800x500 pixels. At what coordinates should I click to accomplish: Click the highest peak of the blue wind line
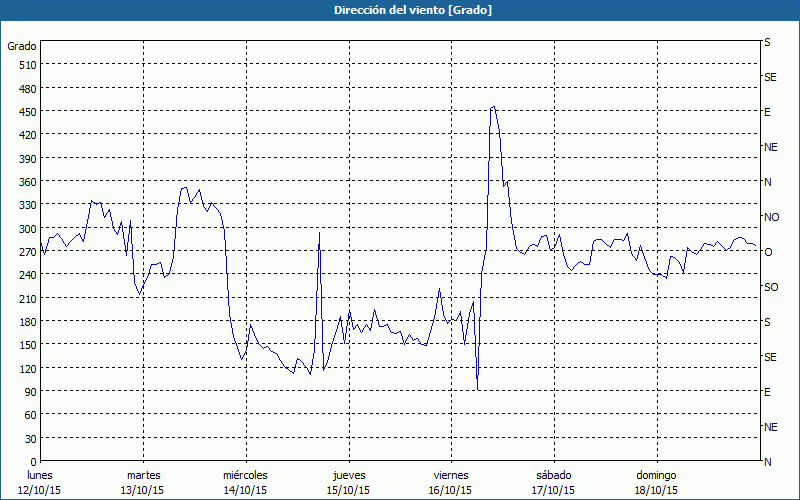coord(492,107)
